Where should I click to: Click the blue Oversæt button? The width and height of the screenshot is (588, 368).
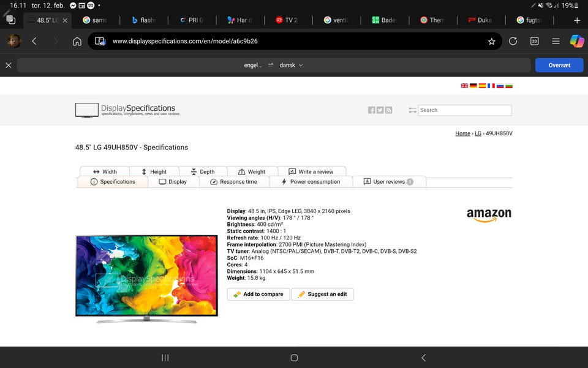pos(559,65)
